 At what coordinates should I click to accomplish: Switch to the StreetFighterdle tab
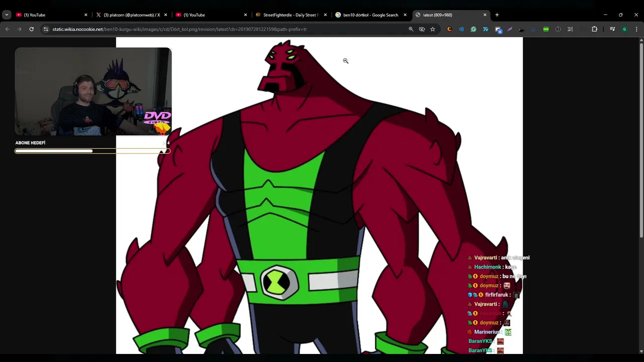tap(290, 15)
